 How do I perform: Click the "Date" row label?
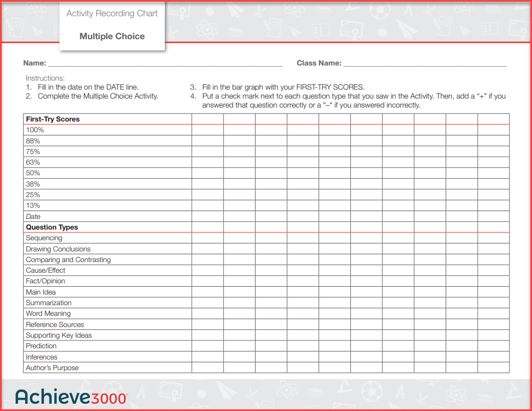point(33,217)
